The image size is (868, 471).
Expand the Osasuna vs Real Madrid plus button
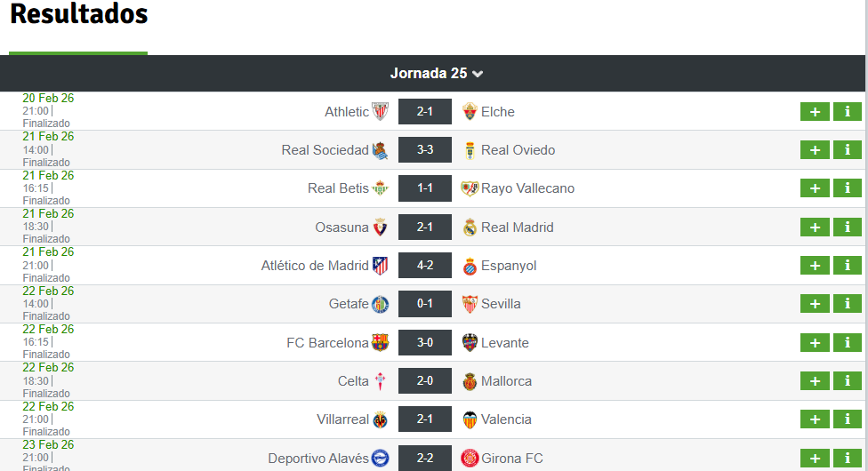(815, 228)
